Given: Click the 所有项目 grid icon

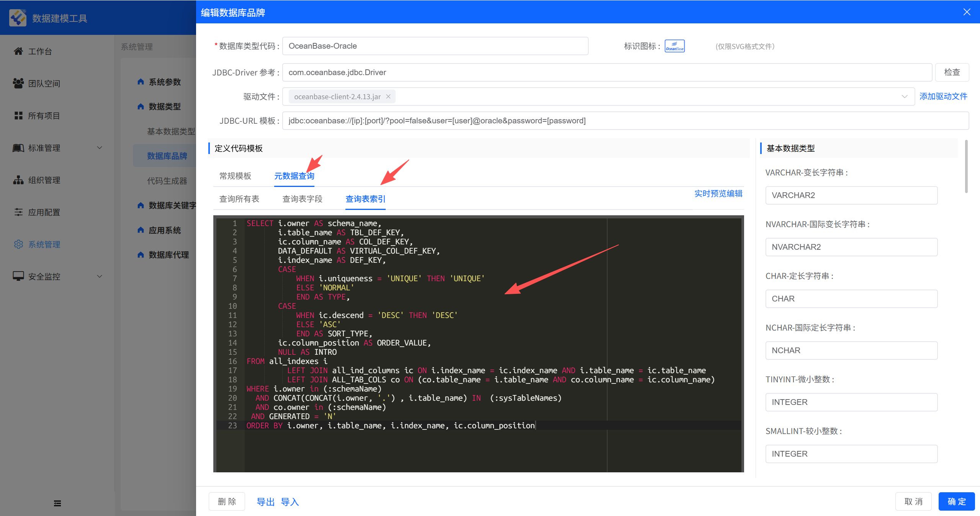Looking at the screenshot, I should (x=18, y=115).
